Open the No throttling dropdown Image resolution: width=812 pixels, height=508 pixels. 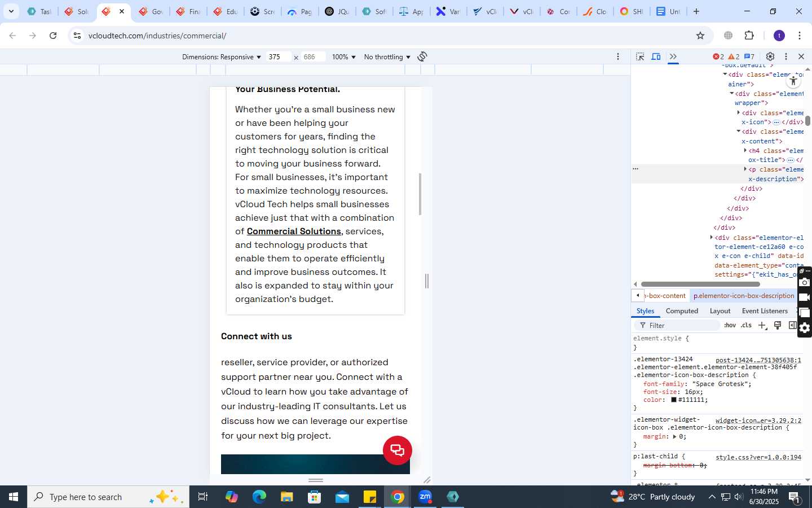(387, 57)
